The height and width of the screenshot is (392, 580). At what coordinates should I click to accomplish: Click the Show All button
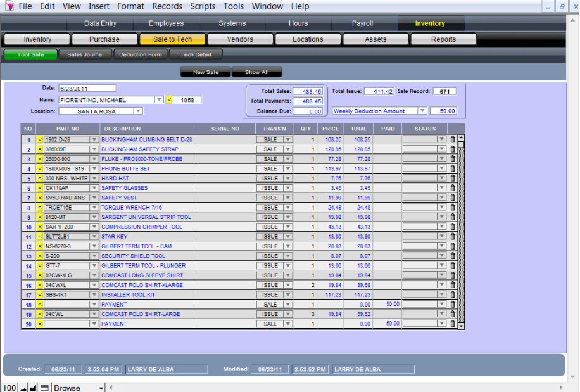[257, 72]
